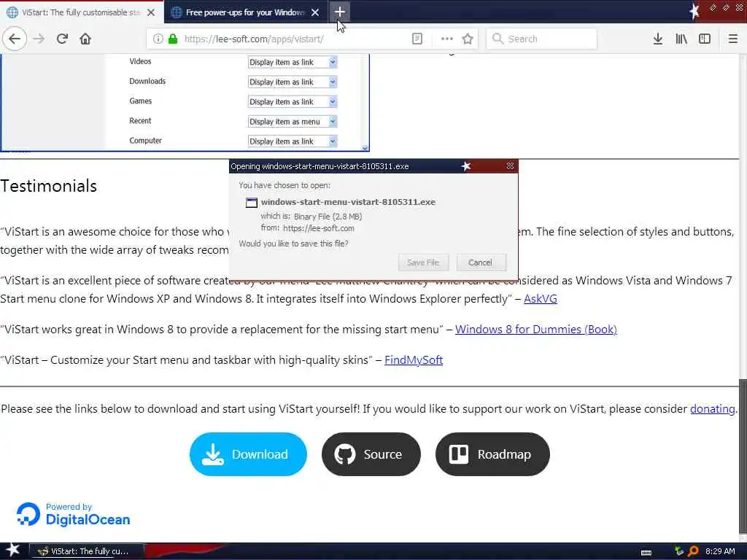The height and width of the screenshot is (560, 747).
Task: Open the FindMySoft link
Action: pos(414,360)
